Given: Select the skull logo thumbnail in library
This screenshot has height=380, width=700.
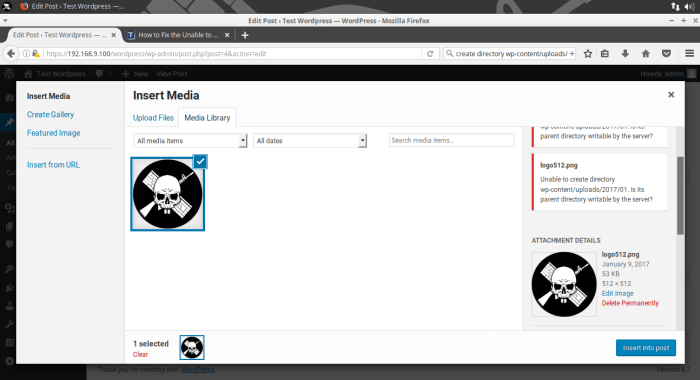Looking at the screenshot, I should pyautogui.click(x=167, y=194).
